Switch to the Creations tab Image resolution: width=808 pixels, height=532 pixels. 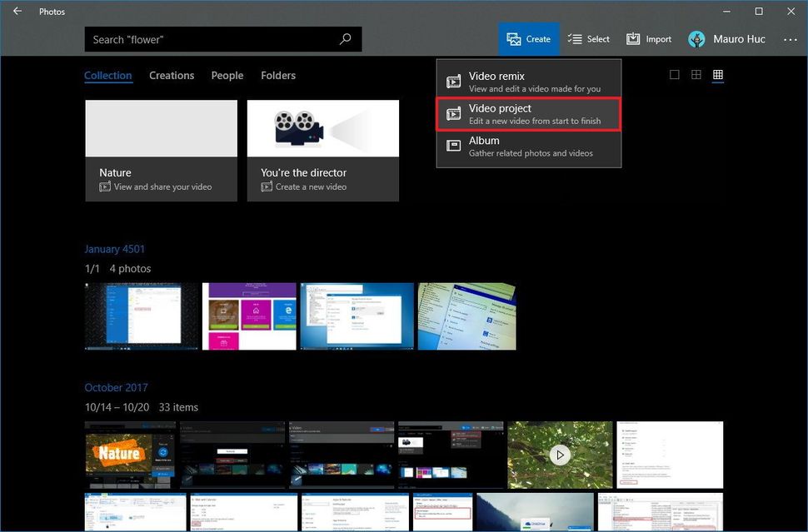(x=172, y=75)
